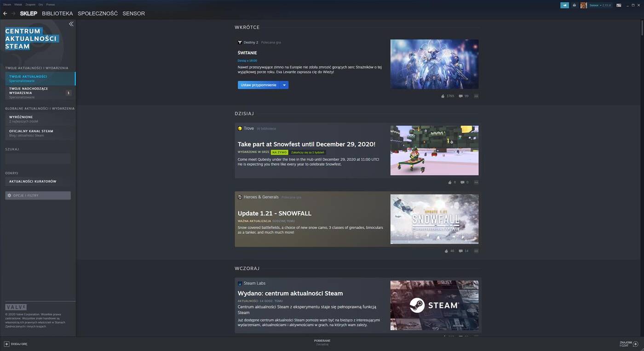Image resolution: width=644 pixels, height=351 pixels.
Task: Collapse the news hub sidebar
Action: (71, 24)
